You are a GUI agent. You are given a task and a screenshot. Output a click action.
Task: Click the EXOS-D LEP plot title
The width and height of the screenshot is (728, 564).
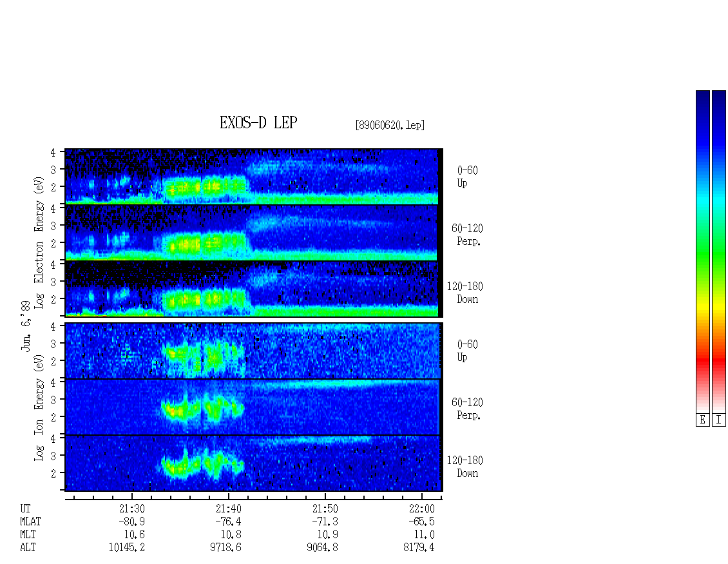[x=258, y=122]
